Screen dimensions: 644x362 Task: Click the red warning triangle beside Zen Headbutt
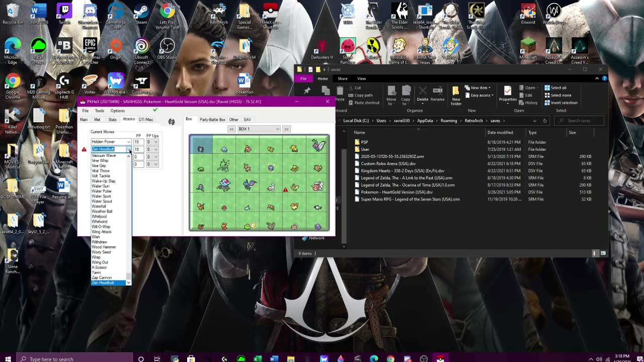84,149
